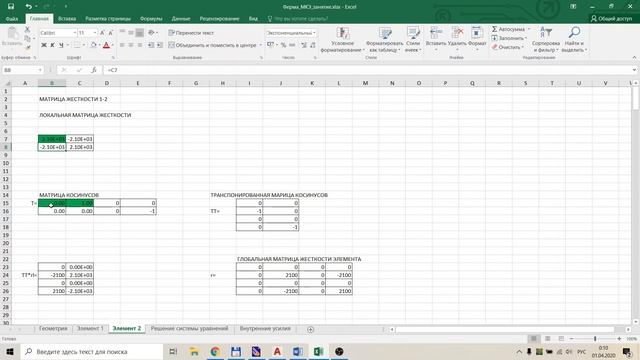Click the text orientation icon

(151, 33)
